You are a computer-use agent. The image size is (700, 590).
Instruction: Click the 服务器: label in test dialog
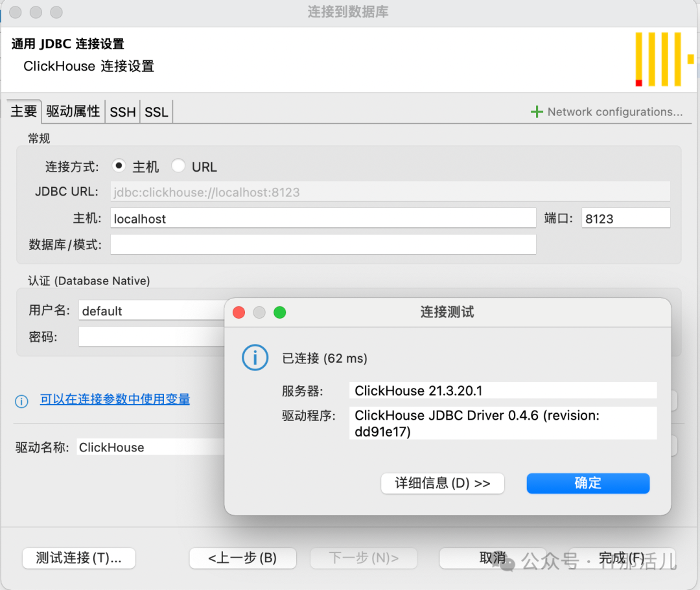(x=302, y=391)
